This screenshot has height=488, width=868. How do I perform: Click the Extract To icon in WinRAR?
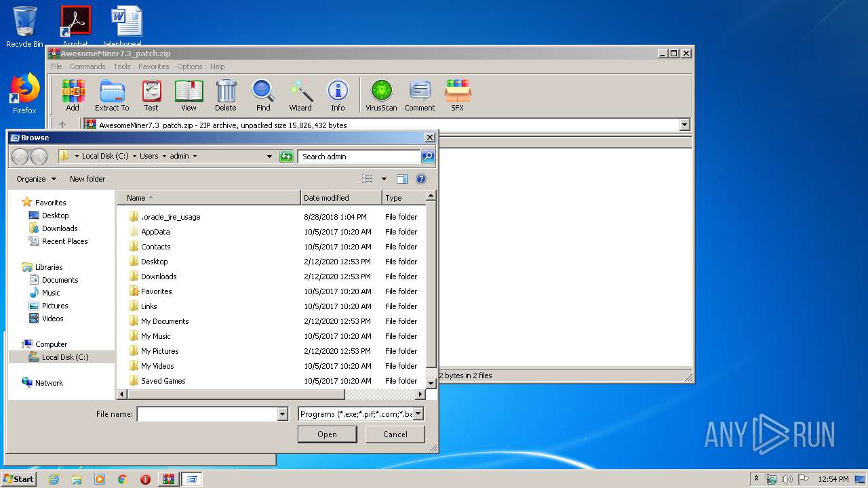(112, 95)
